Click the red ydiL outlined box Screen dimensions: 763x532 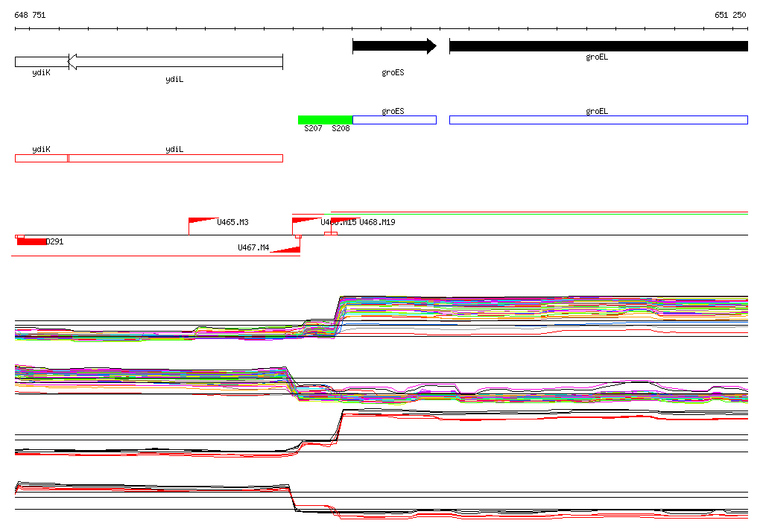pos(176,158)
